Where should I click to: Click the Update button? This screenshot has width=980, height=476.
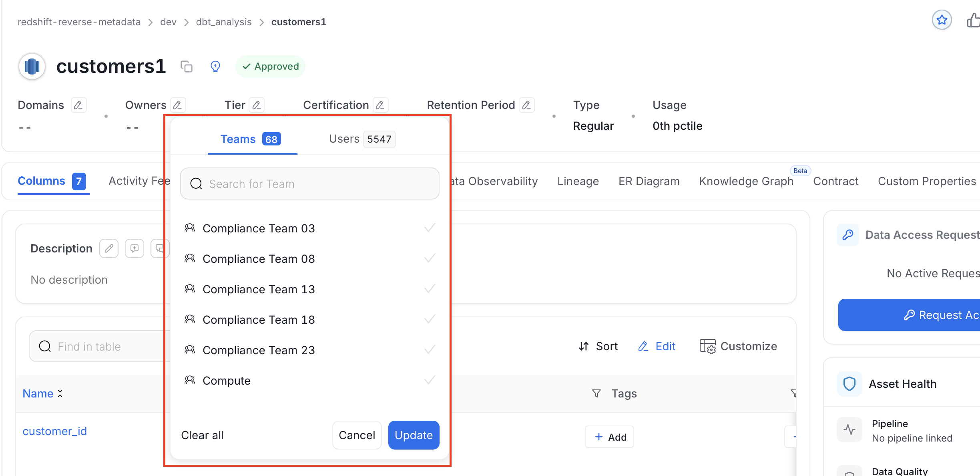tap(414, 435)
